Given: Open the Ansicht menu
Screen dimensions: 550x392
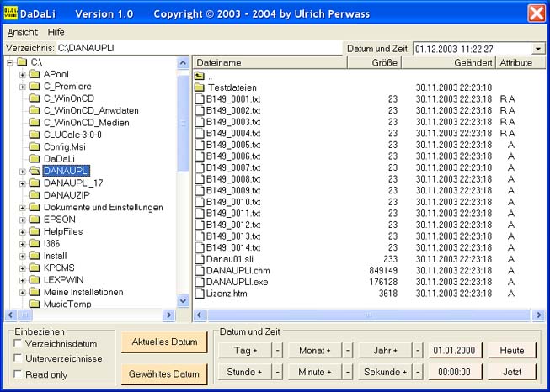Looking at the screenshot, I should click(23, 32).
